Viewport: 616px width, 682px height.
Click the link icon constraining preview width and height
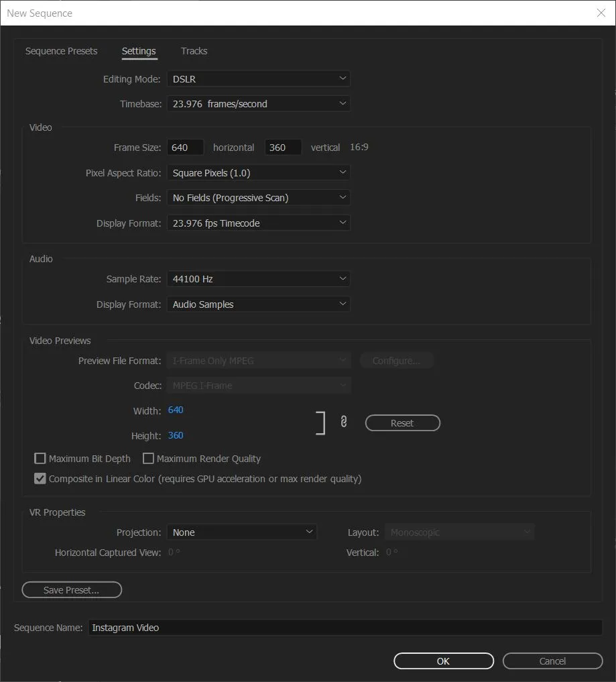[343, 422]
